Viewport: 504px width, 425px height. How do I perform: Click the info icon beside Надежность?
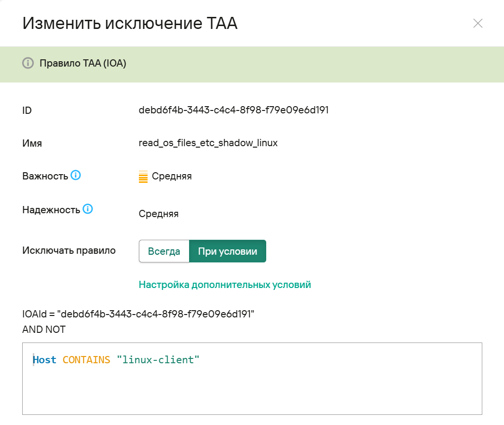(87, 209)
